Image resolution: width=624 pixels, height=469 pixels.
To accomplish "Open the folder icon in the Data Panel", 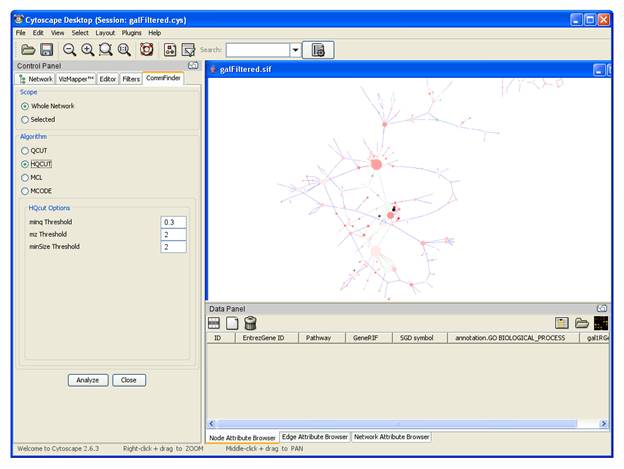I will click(581, 323).
